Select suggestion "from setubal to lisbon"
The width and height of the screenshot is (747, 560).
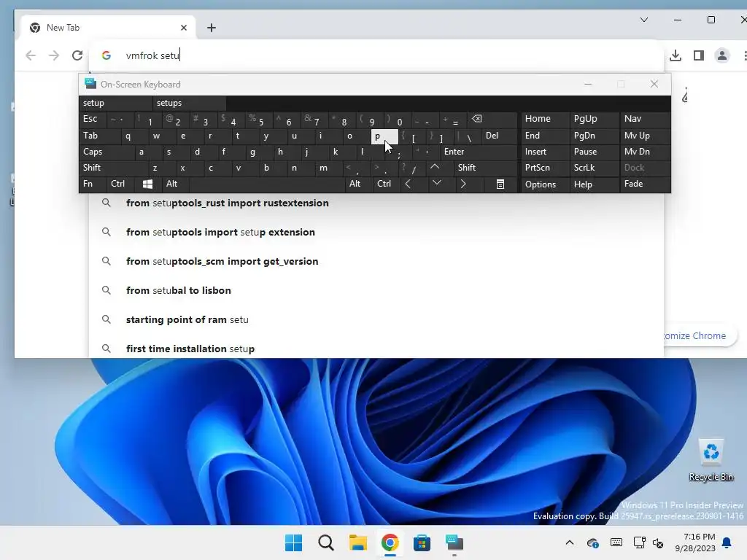click(x=376, y=290)
